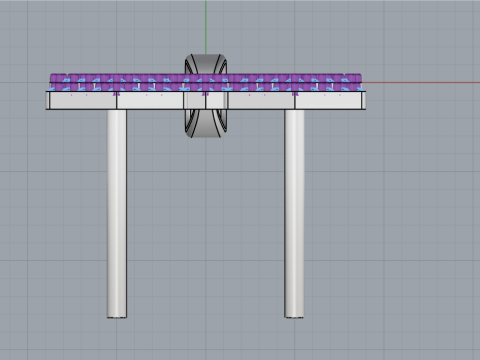Select the left vertical support column
Image resolution: width=480 pixels, height=360 pixels.
[117, 214]
